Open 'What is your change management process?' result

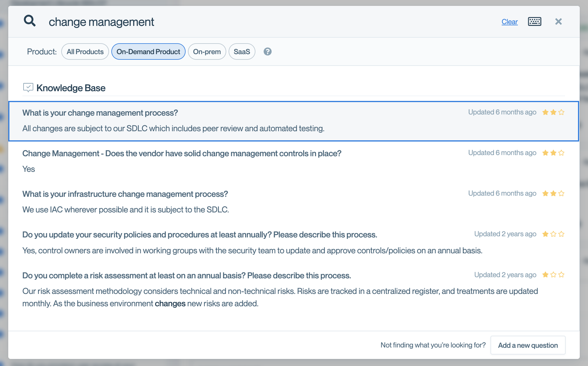pyautogui.click(x=100, y=113)
